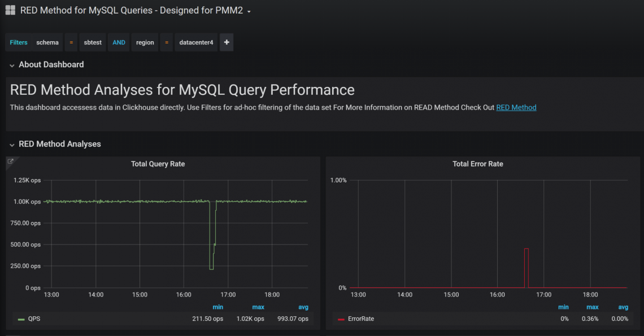644x336 pixels.
Task: Click the drilldown arrow icon on Total Query Rate
Action: click(11, 161)
